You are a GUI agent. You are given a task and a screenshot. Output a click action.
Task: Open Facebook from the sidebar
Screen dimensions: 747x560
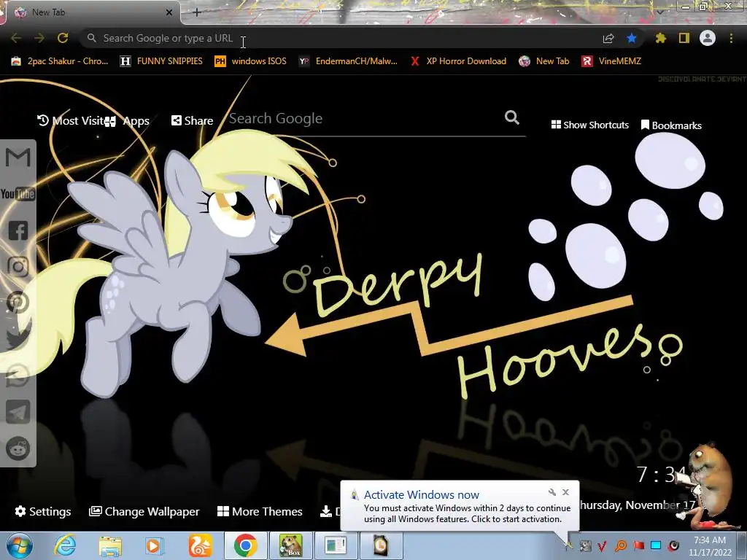18,230
